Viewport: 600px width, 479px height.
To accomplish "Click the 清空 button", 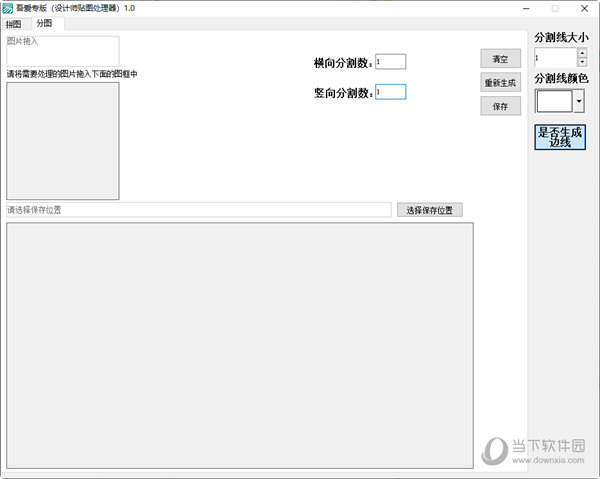I will (x=501, y=59).
